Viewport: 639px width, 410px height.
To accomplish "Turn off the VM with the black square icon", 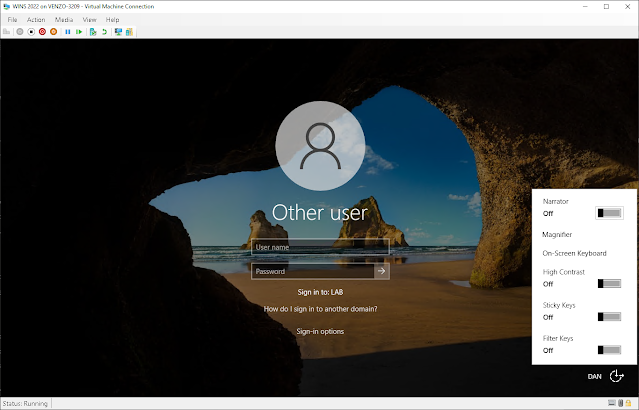I will [x=31, y=32].
